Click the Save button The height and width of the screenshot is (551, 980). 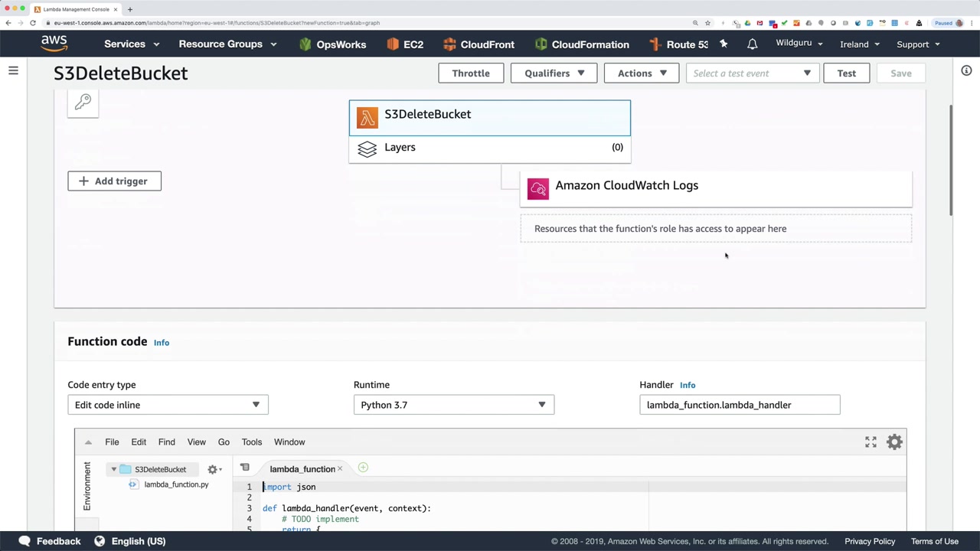[x=901, y=73]
